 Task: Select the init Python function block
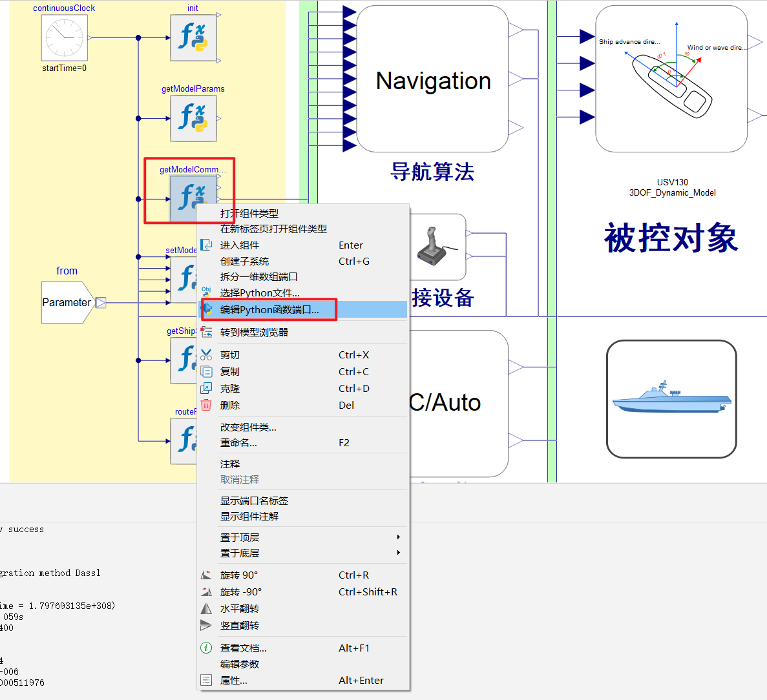coord(193,37)
